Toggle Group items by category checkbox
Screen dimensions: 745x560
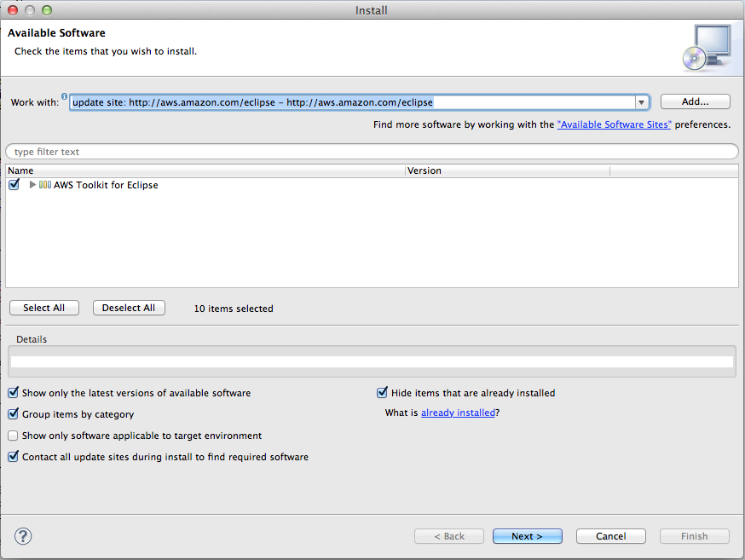14,413
